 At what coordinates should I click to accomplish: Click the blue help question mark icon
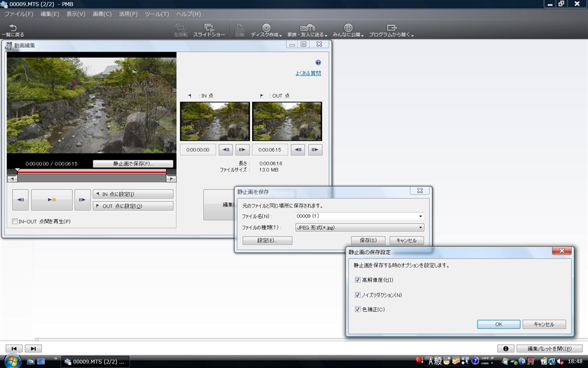click(x=318, y=63)
